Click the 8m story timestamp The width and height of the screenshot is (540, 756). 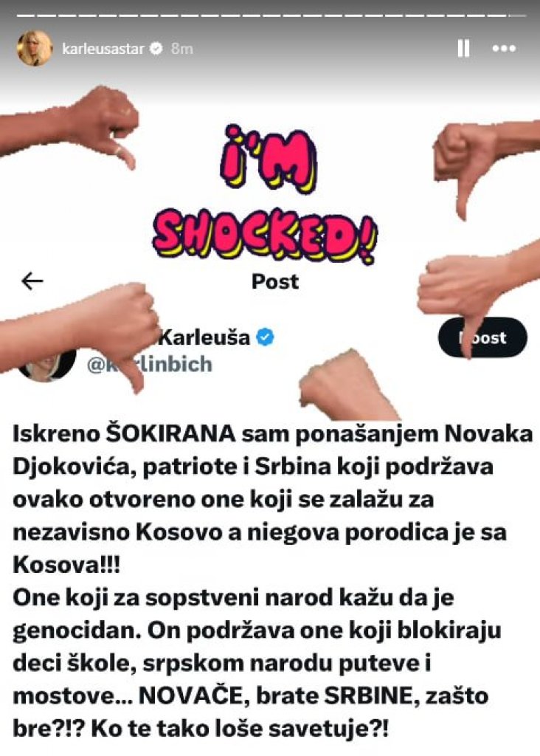(182, 49)
